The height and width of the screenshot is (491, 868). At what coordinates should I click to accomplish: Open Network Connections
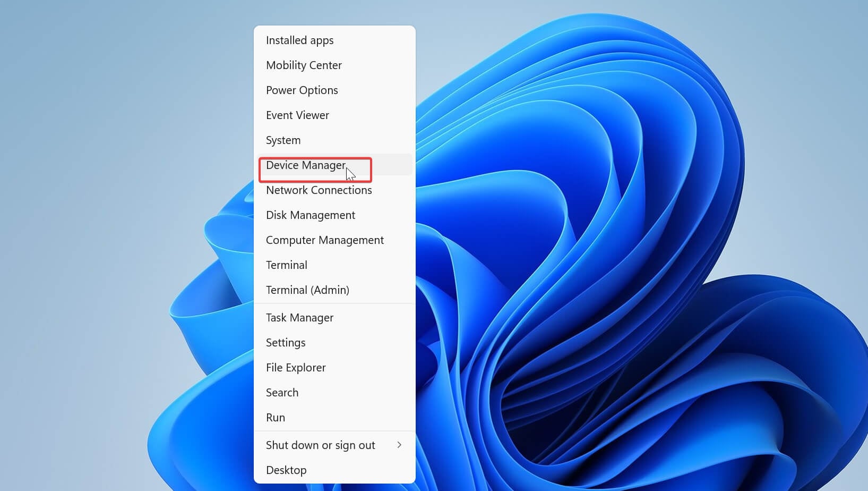tap(319, 190)
